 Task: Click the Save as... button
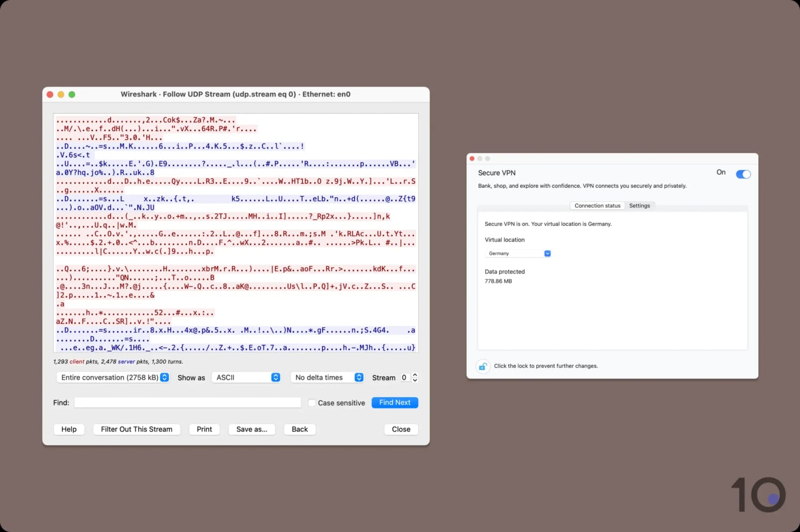point(252,429)
